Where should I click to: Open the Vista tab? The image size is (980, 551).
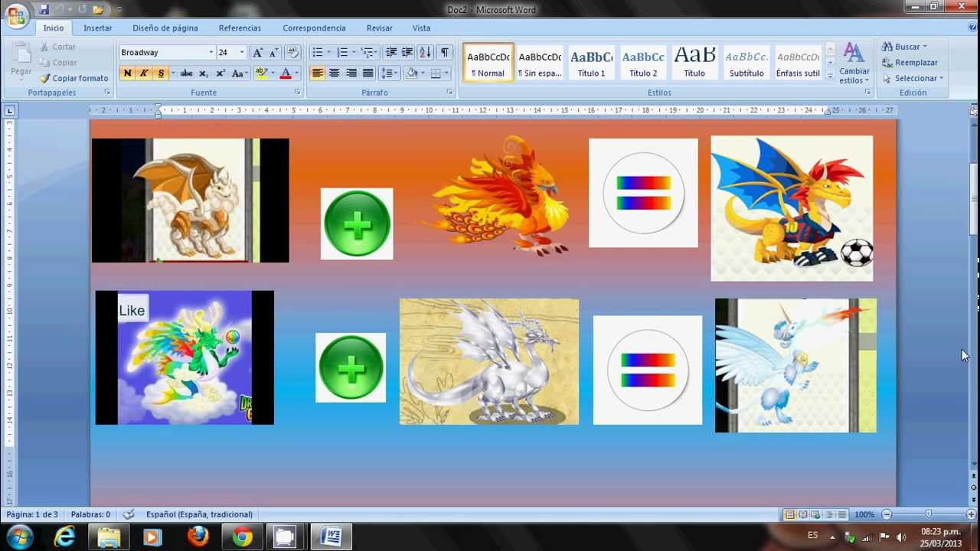[421, 28]
